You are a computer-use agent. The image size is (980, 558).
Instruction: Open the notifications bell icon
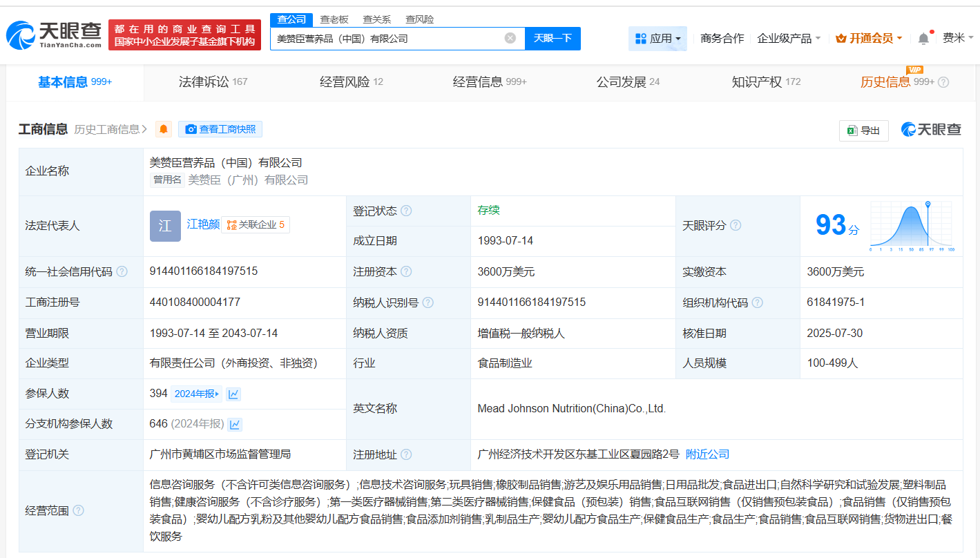point(923,39)
